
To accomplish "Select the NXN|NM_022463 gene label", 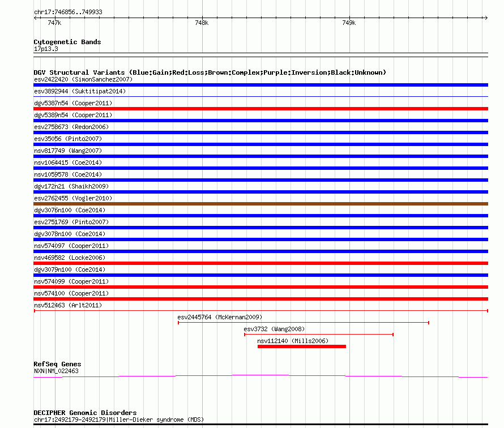I will click(56, 371).
